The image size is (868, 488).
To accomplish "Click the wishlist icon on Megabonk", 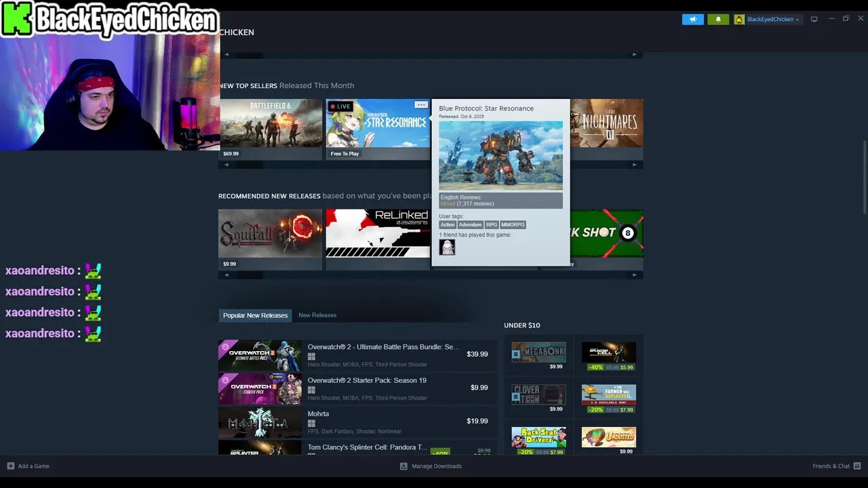I will point(516,354).
